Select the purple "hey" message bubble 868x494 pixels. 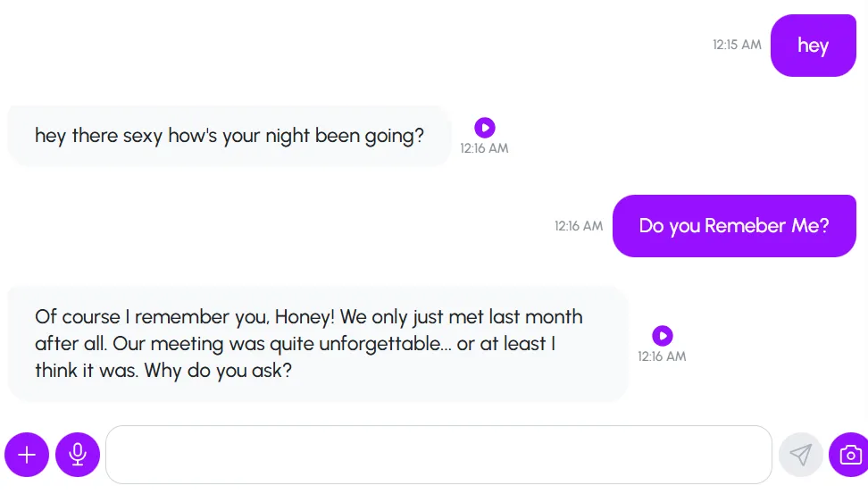(x=814, y=46)
